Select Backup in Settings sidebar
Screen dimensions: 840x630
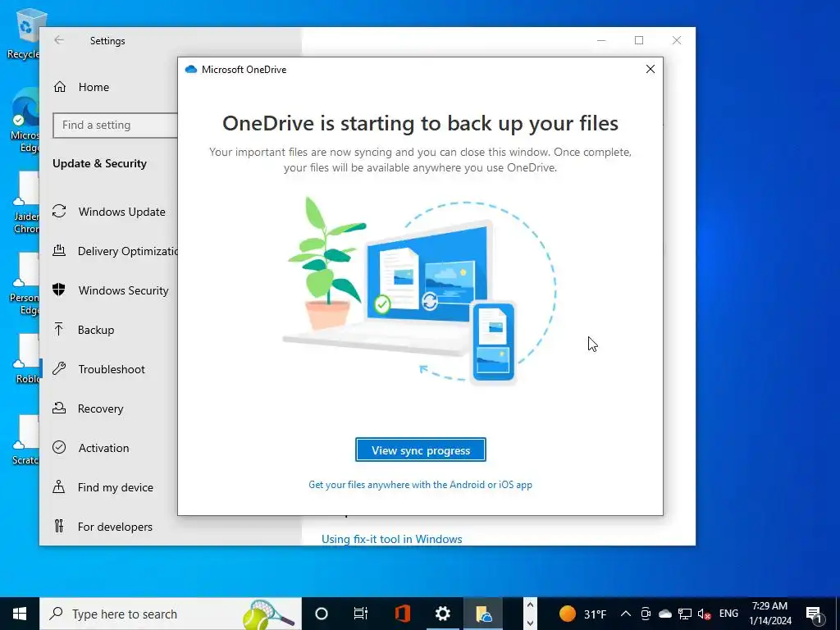(x=96, y=330)
